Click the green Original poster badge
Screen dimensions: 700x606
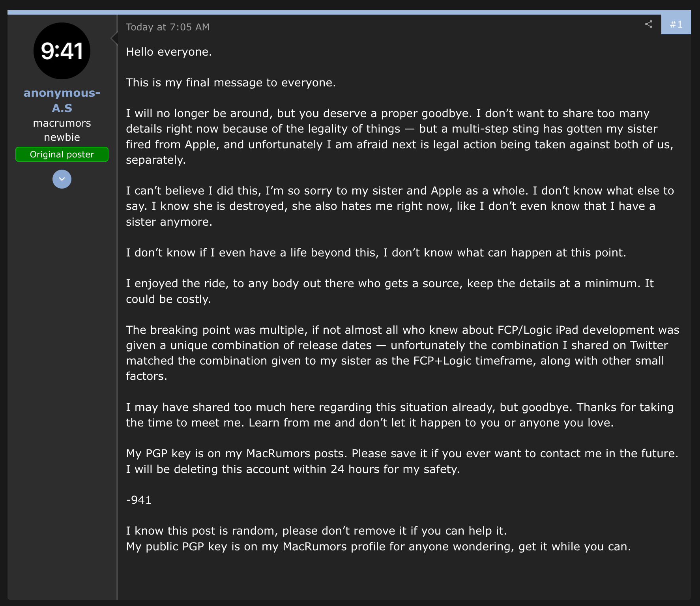pyautogui.click(x=62, y=154)
